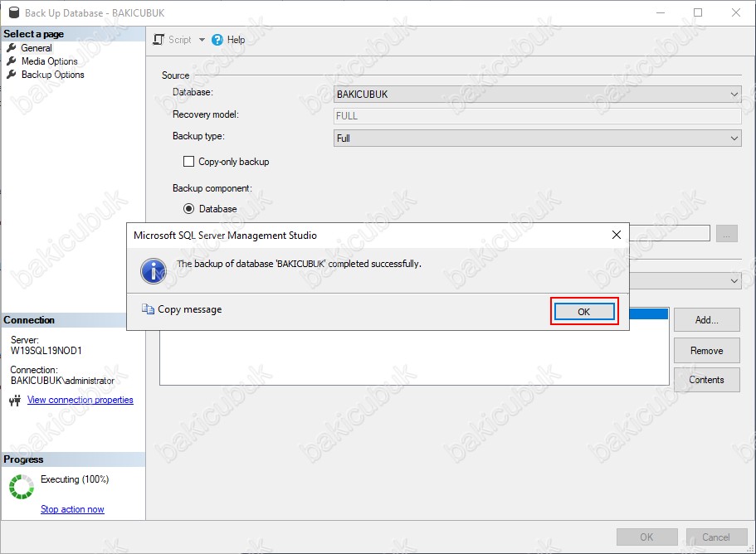Click the green progress spinner indicator
The height and width of the screenshot is (554, 756).
pyautogui.click(x=22, y=487)
